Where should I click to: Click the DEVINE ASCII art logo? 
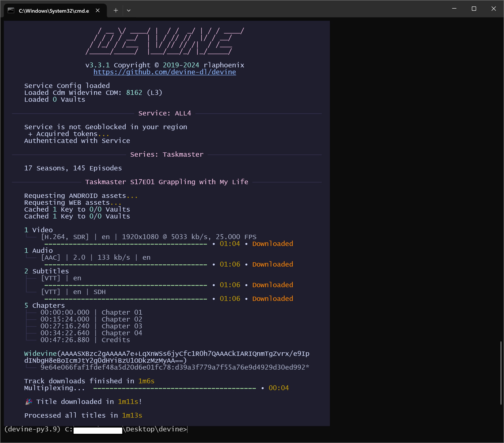(x=164, y=41)
